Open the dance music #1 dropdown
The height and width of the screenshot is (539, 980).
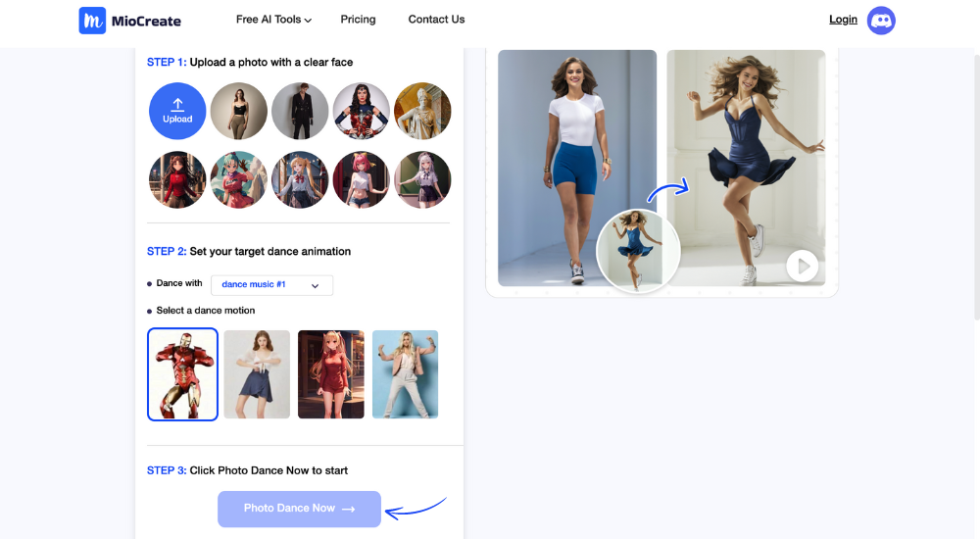271,285
